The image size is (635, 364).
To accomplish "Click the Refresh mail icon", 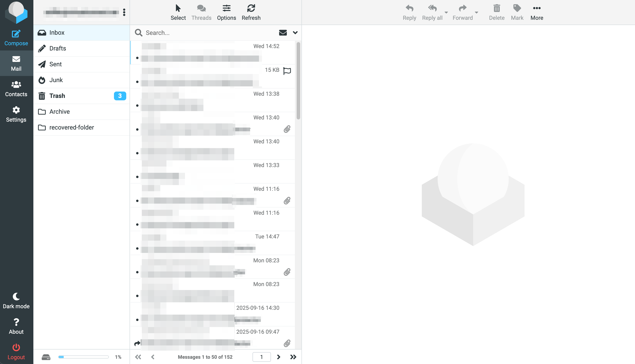I will pyautogui.click(x=251, y=9).
